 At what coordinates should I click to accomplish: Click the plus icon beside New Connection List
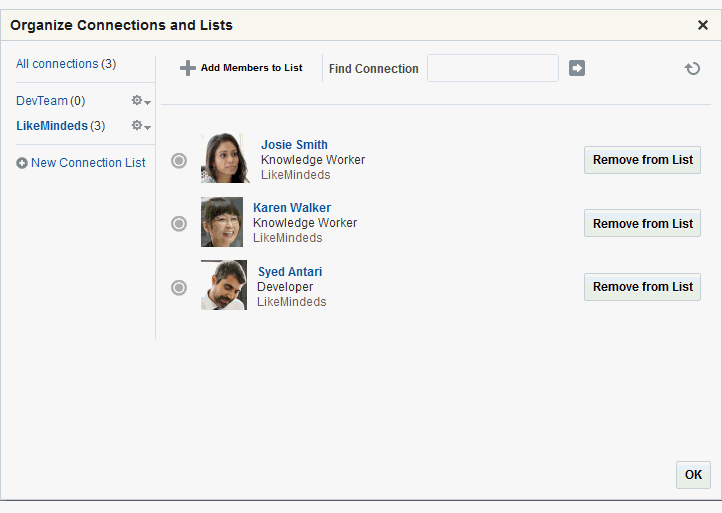22,163
